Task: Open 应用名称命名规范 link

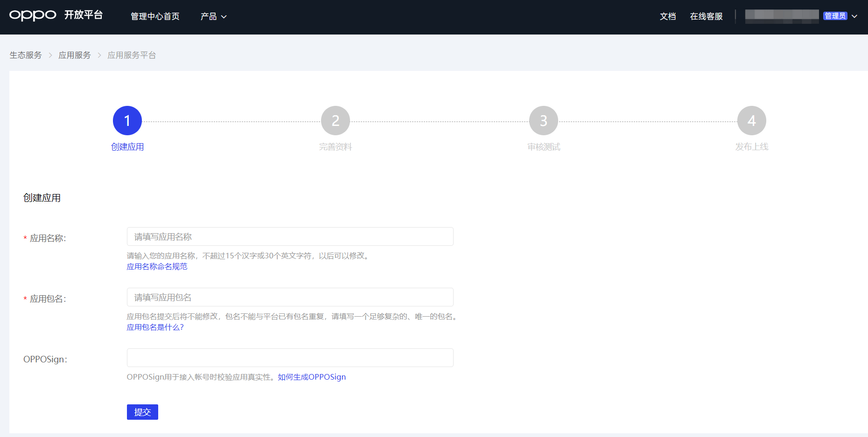Action: click(157, 266)
